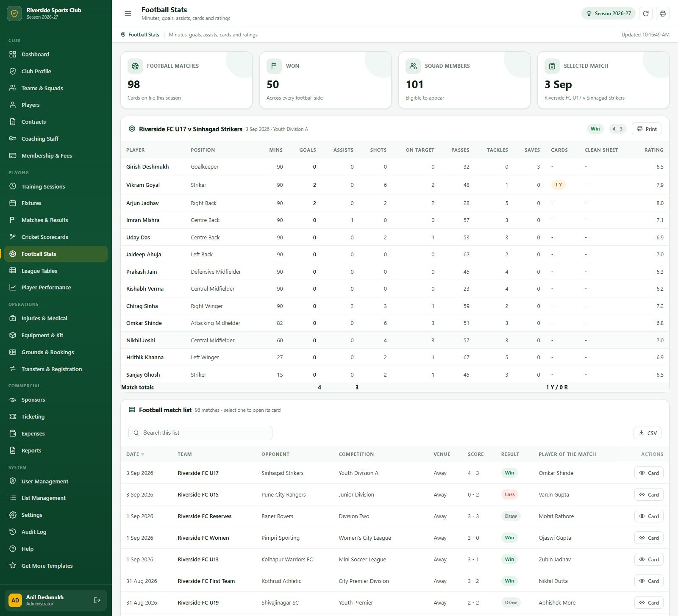Viewport: 678px width, 616px height.
Task: Click the Cricket Scorecards bat icon
Action: [x=13, y=237]
